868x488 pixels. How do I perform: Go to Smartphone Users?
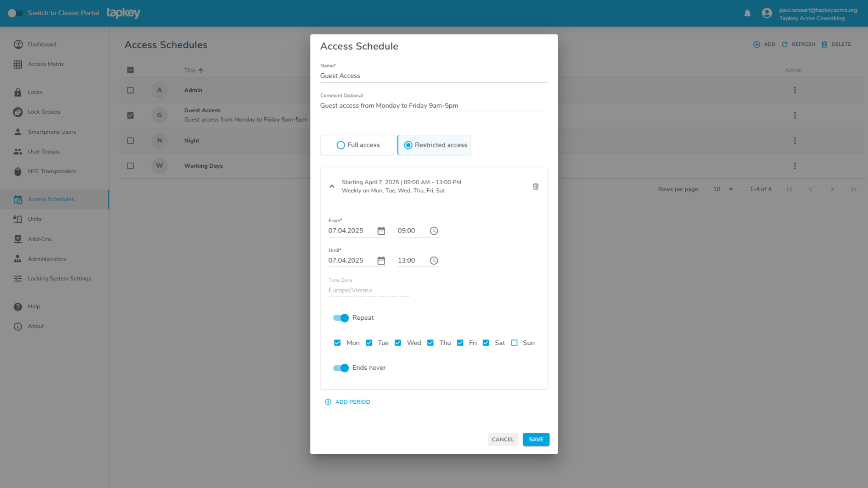(52, 132)
